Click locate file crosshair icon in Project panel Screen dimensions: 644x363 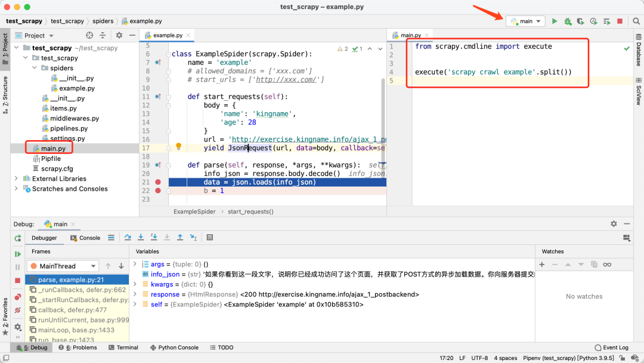[x=89, y=35]
